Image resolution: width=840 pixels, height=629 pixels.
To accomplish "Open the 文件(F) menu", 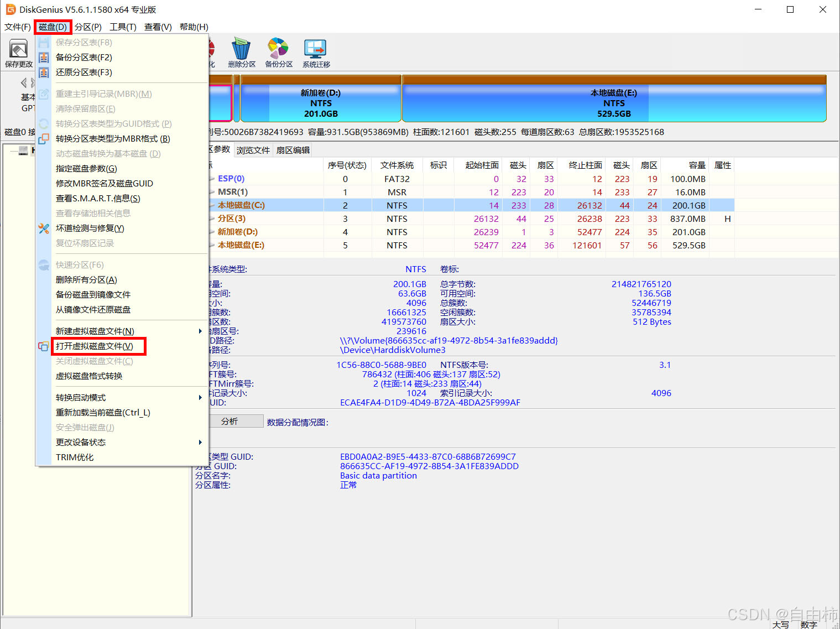I will (x=18, y=27).
